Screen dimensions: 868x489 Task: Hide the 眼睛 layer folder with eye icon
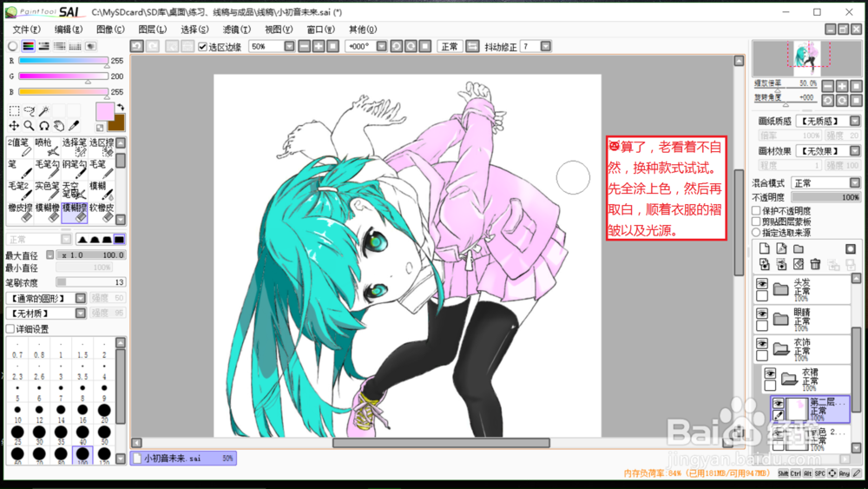tap(762, 314)
